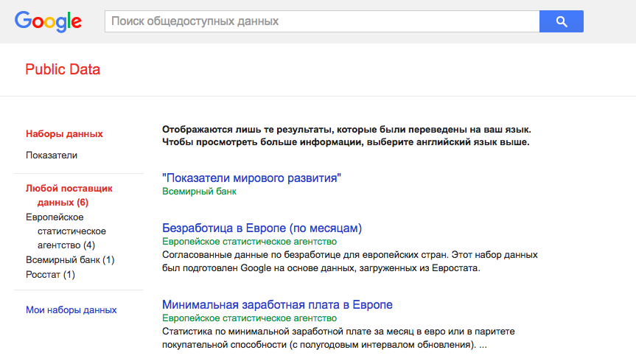The width and height of the screenshot is (636, 364).
Task: Select Любой поставщик данных (6) filter
Action: coord(69,195)
